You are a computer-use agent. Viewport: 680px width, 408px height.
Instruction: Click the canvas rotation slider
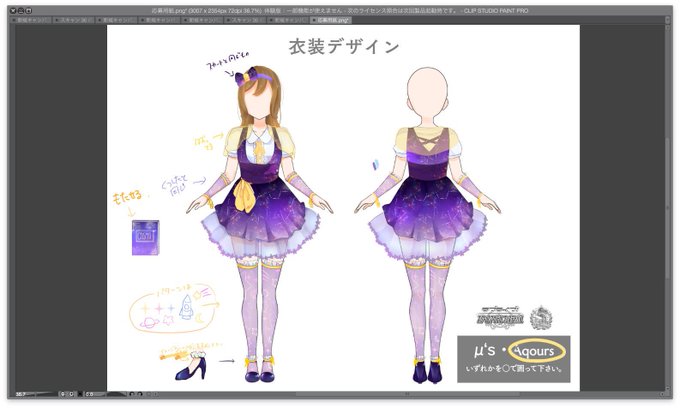(x=116, y=394)
